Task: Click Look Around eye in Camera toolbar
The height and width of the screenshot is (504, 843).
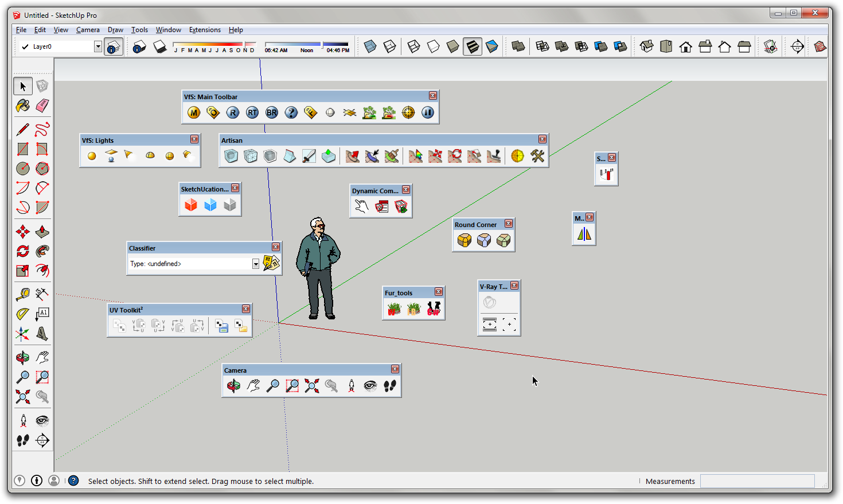Action: click(370, 386)
